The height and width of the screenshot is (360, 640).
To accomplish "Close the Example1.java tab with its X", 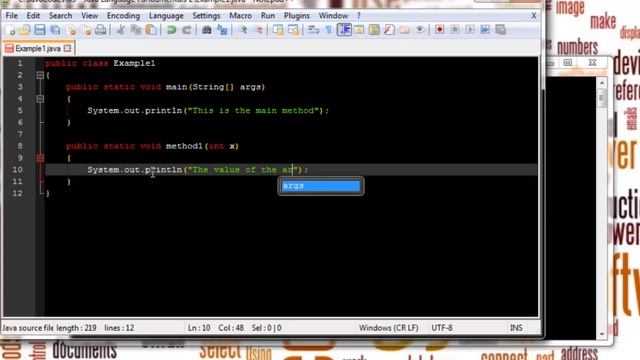I will (x=67, y=49).
